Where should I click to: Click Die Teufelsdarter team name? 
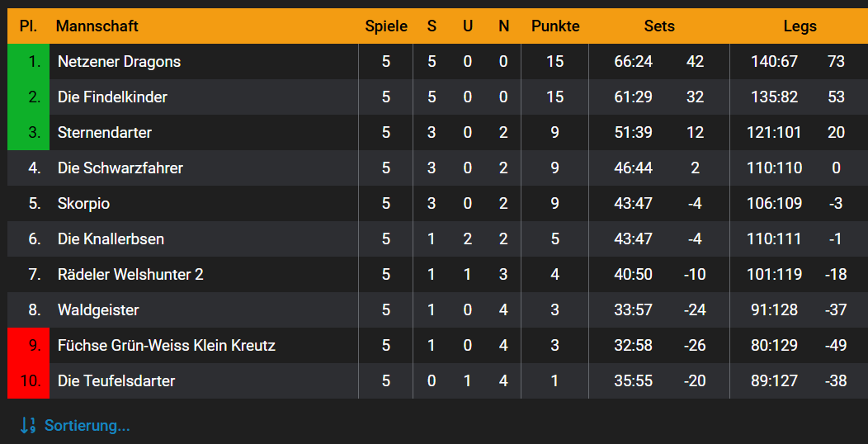(x=116, y=380)
